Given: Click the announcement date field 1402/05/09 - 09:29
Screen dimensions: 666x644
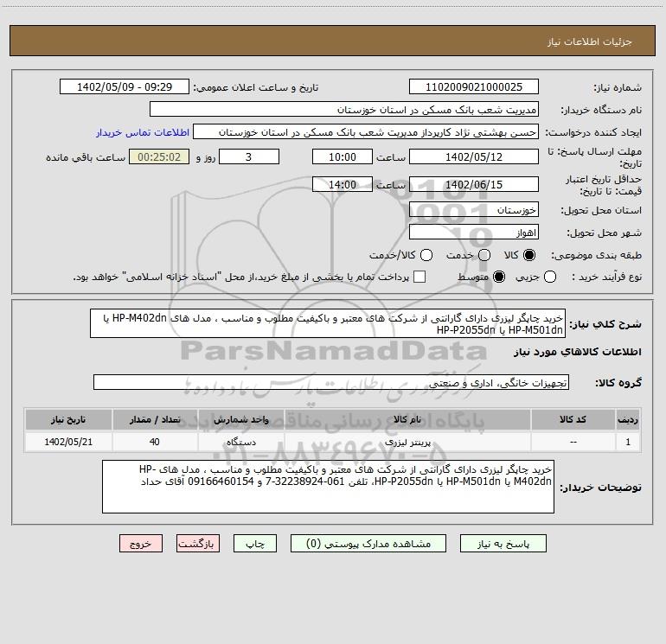Looking at the screenshot, I should [125, 87].
